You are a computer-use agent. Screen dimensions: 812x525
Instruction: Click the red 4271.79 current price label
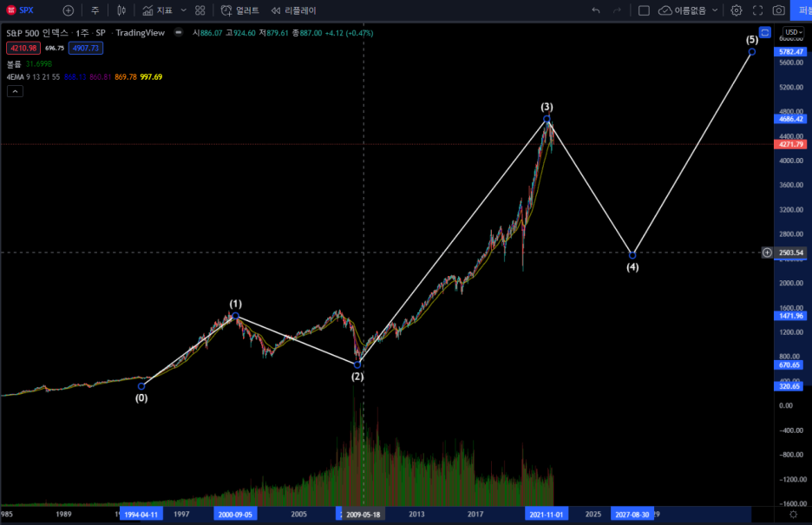[x=790, y=144]
